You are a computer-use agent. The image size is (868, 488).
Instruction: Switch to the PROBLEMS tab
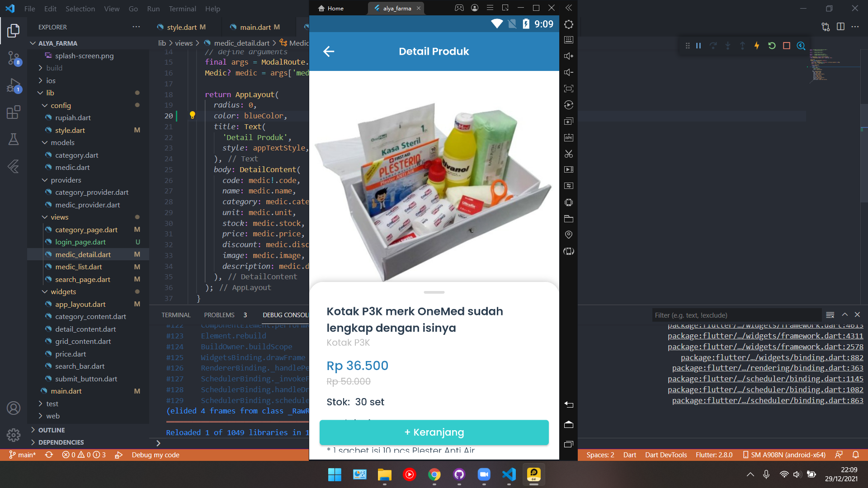tap(219, 315)
